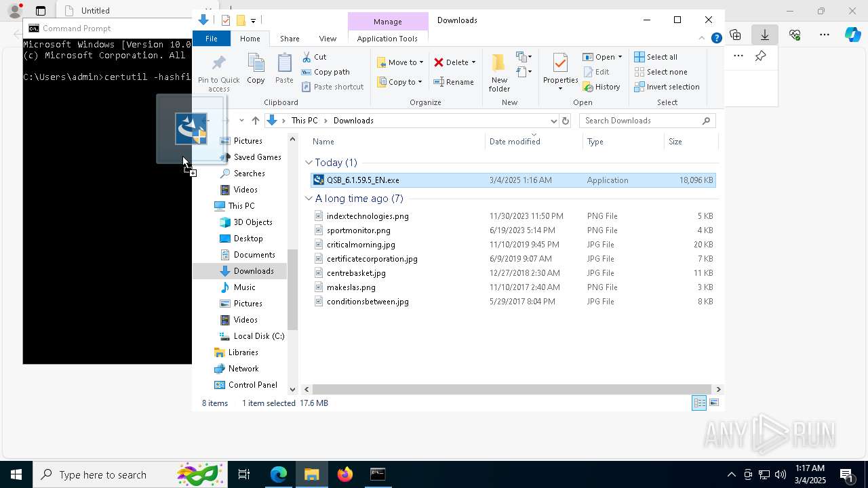Switch to the large icons view button
This screenshot has width=868, height=488.
tap(714, 403)
